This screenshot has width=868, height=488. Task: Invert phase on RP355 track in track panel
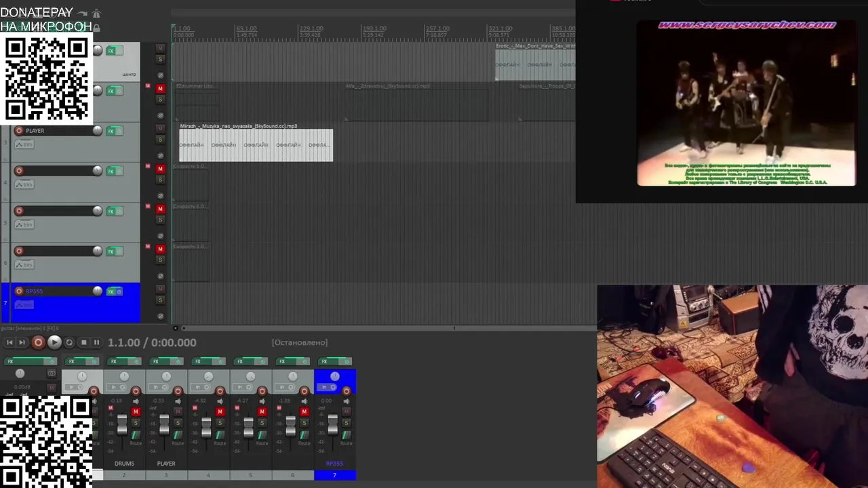point(161,316)
